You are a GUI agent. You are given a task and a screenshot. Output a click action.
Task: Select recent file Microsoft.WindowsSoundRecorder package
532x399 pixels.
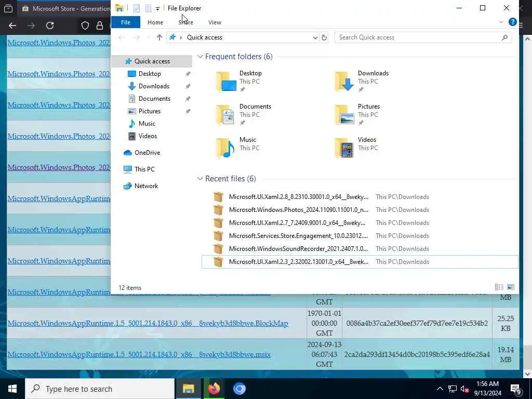pos(360,249)
